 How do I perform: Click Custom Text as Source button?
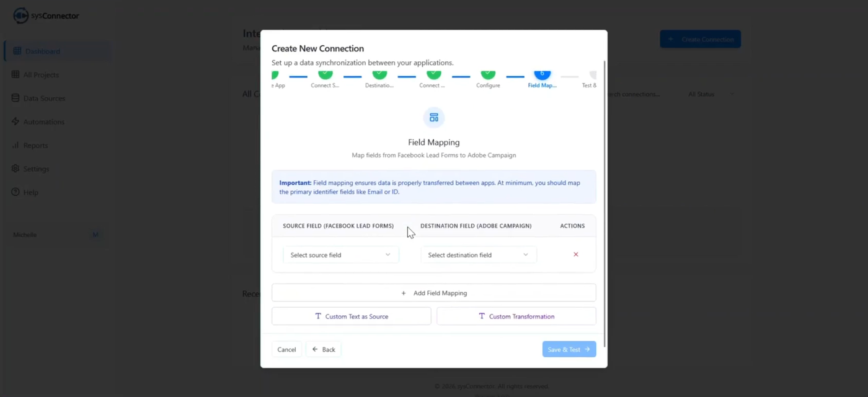pos(351,316)
